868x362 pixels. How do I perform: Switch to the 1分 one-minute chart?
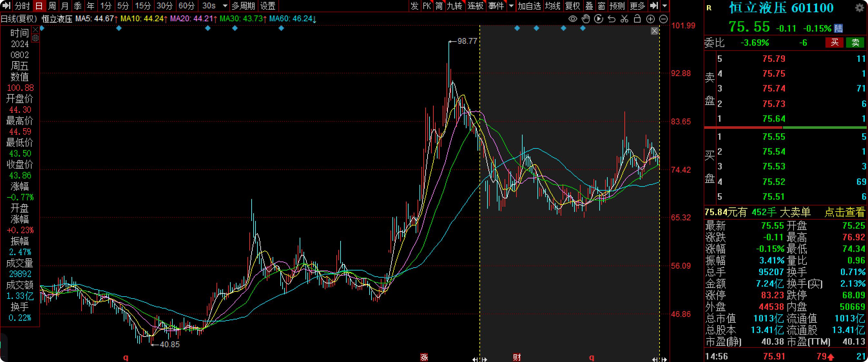point(105,6)
